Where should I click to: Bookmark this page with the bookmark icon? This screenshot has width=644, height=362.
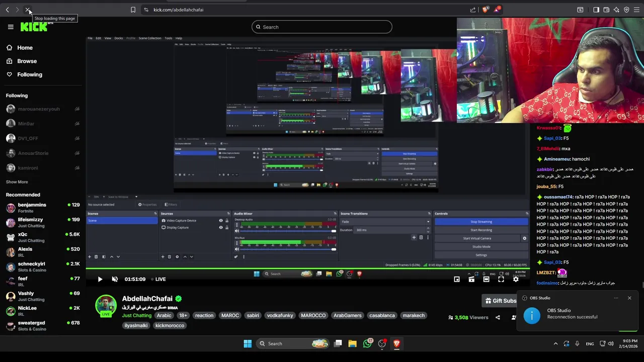133,10
